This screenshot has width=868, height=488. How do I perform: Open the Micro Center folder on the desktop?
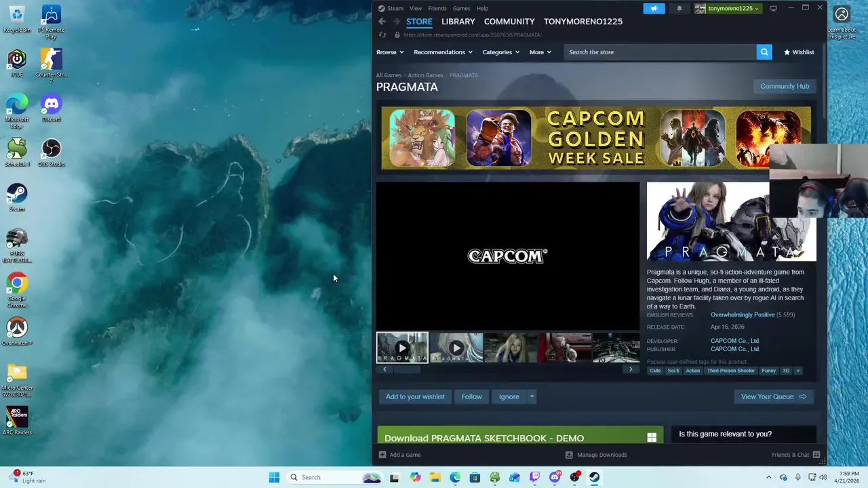click(17, 380)
